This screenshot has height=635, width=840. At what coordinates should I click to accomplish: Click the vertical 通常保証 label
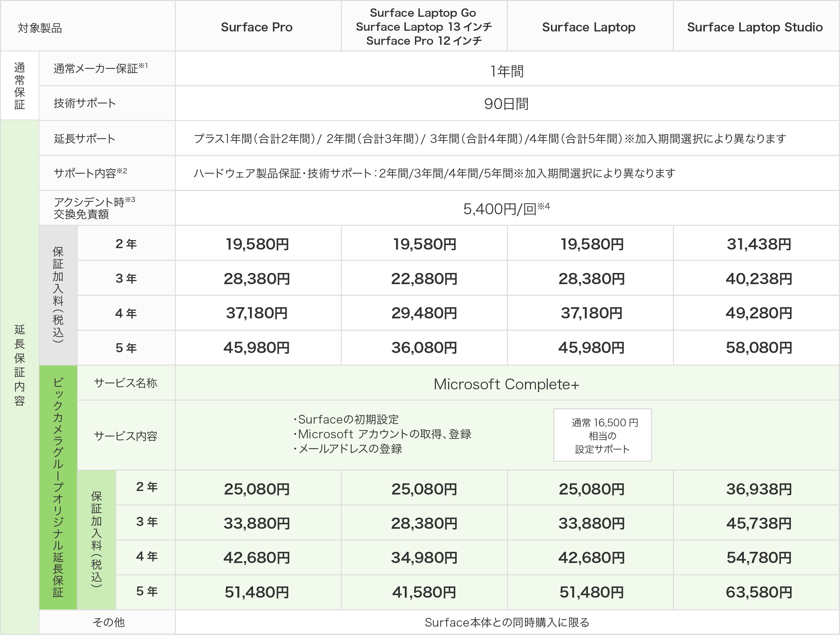tap(20, 86)
